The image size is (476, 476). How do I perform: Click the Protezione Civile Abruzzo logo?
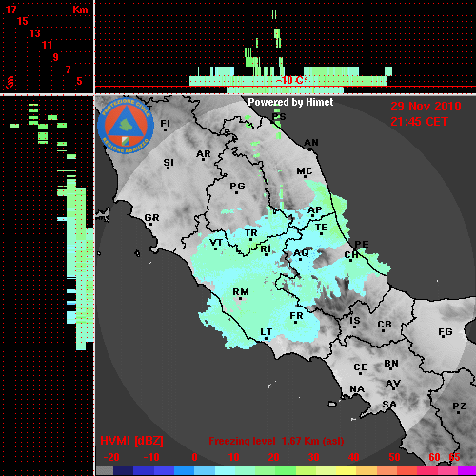[126, 127]
